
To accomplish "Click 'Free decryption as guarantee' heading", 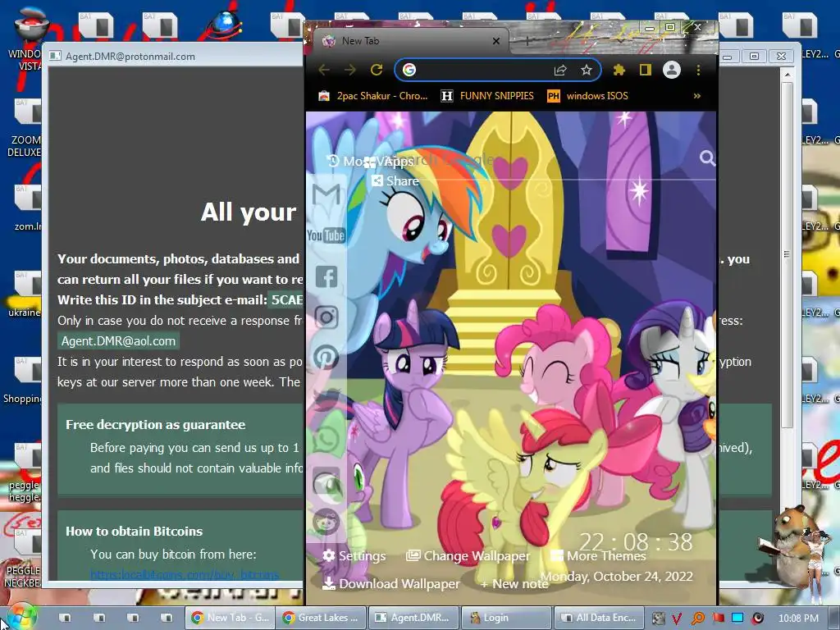I will (x=155, y=425).
